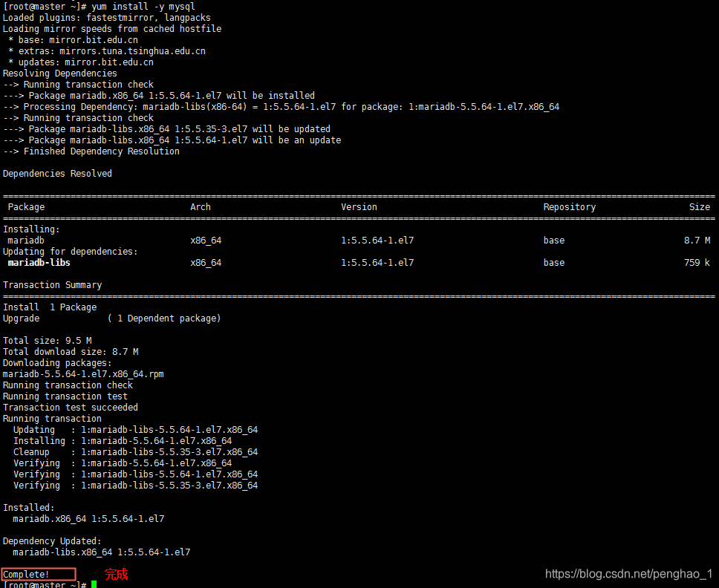
Task: Click the 'Size' column header
Action: pyautogui.click(x=700, y=207)
